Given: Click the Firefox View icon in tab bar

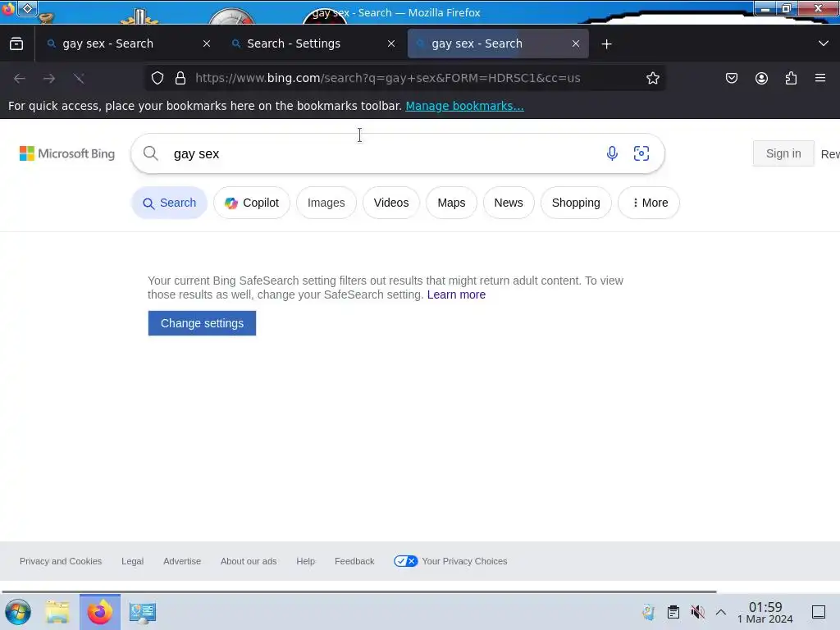Looking at the screenshot, I should 16,43.
